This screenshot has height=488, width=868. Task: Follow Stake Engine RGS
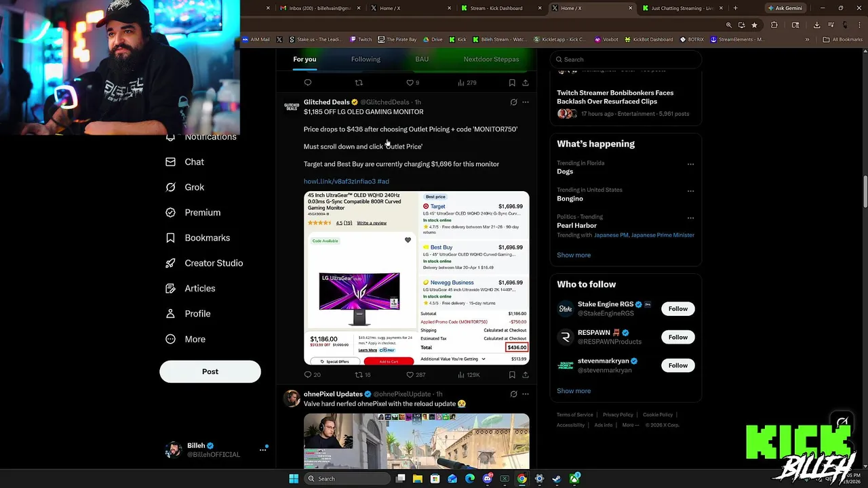pyautogui.click(x=678, y=308)
